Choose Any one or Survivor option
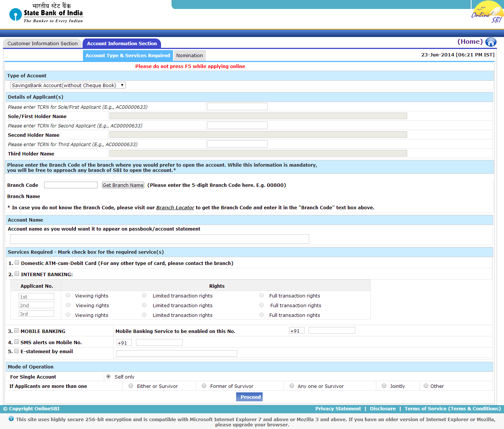Screen dimensions: 504x429 pyautogui.click(x=292, y=386)
